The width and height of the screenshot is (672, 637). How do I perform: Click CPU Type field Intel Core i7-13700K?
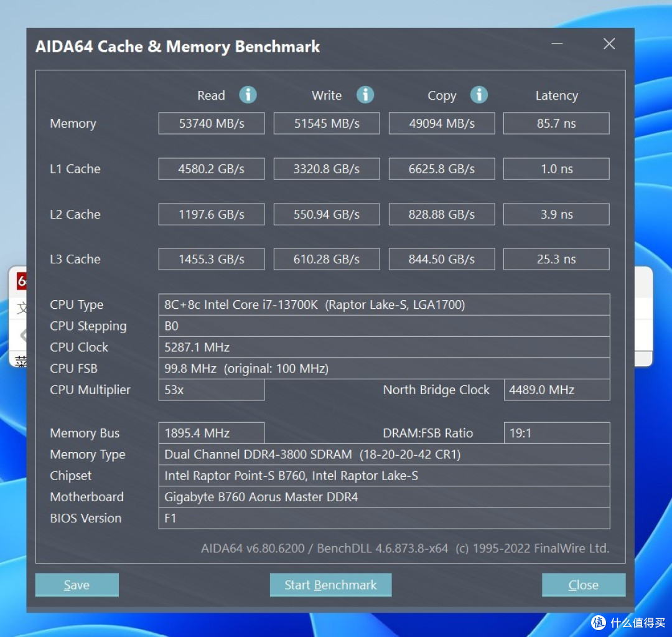point(384,304)
